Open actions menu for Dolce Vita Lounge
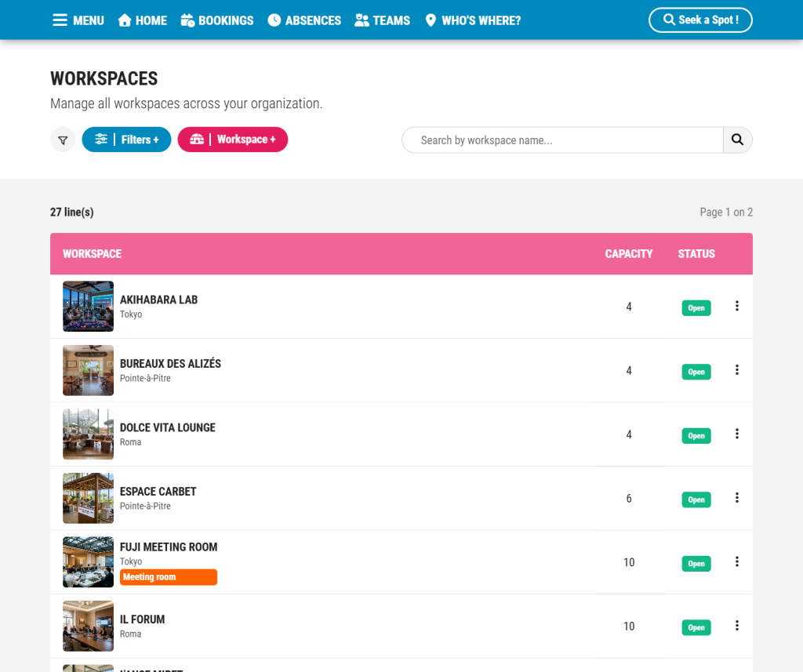The image size is (803, 672). (737, 434)
